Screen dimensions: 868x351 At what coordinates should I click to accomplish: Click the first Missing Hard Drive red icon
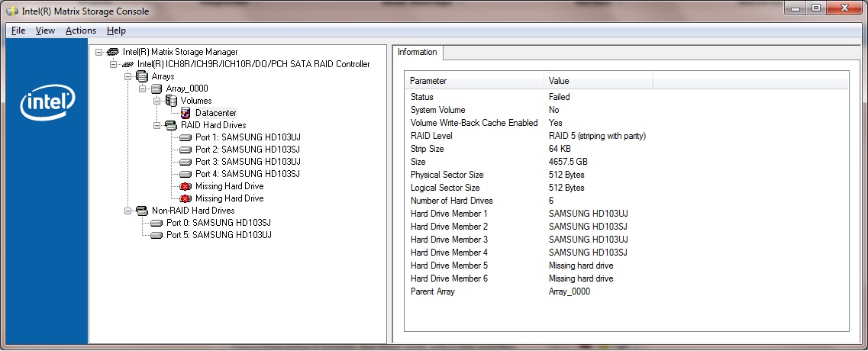(186, 187)
